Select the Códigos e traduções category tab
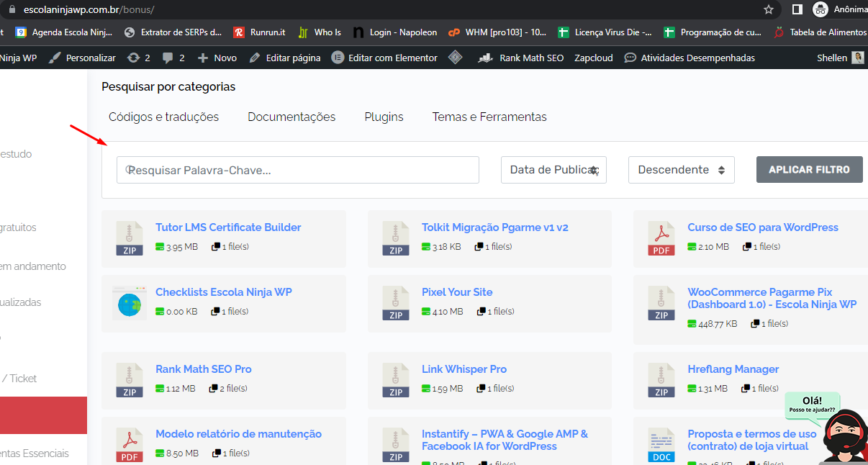Viewport: 868px width, 465px height. [163, 117]
